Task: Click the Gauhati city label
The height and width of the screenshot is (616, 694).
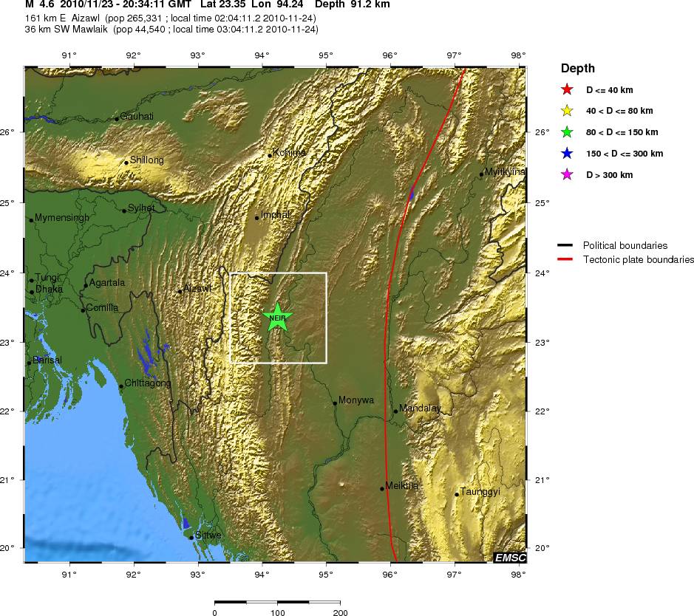Action: (136, 116)
